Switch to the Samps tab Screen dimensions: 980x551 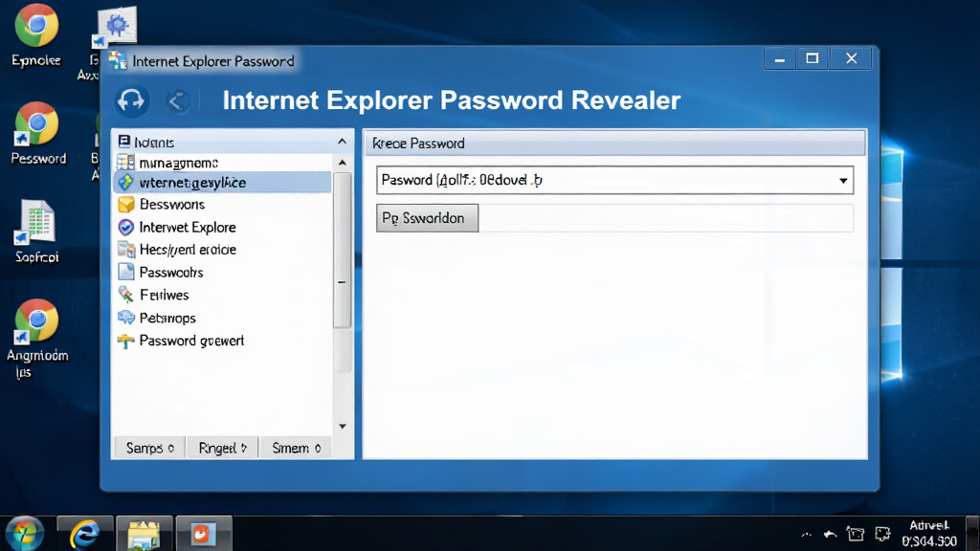[150, 448]
